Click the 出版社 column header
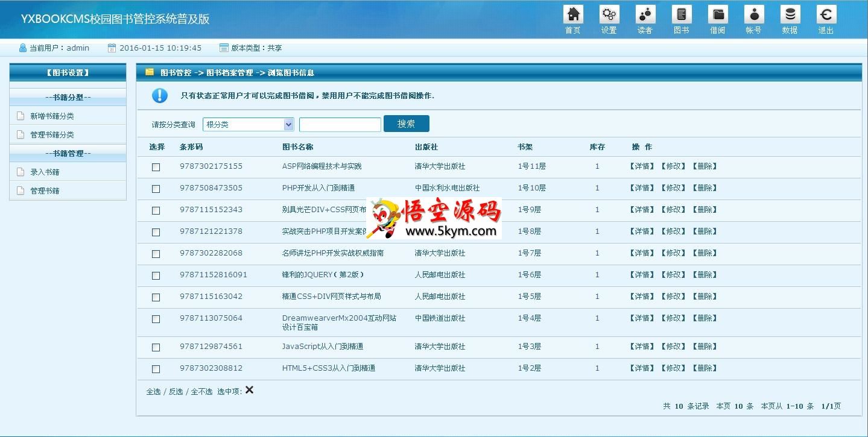Viewport: 868px width, 437px height. tap(426, 147)
